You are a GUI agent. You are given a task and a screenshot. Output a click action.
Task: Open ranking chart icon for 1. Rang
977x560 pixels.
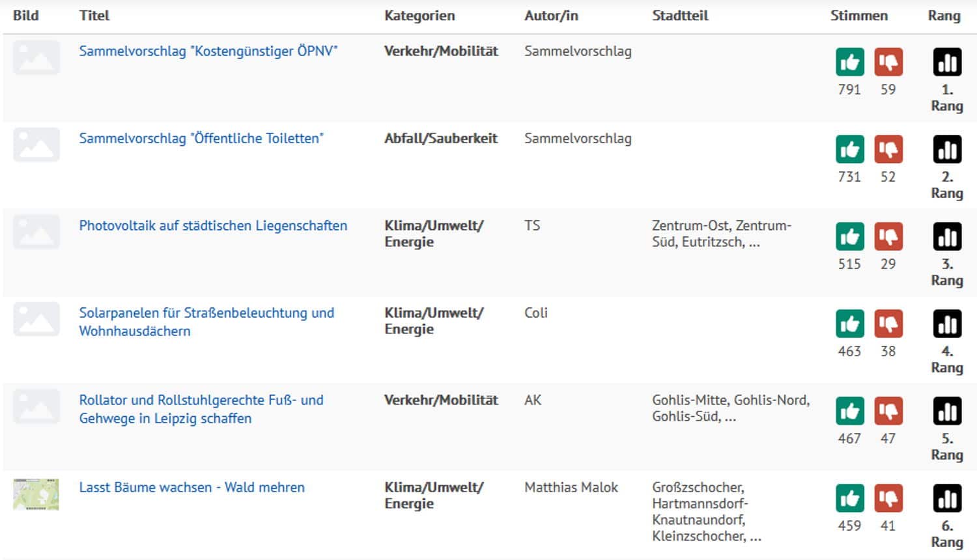pyautogui.click(x=947, y=63)
